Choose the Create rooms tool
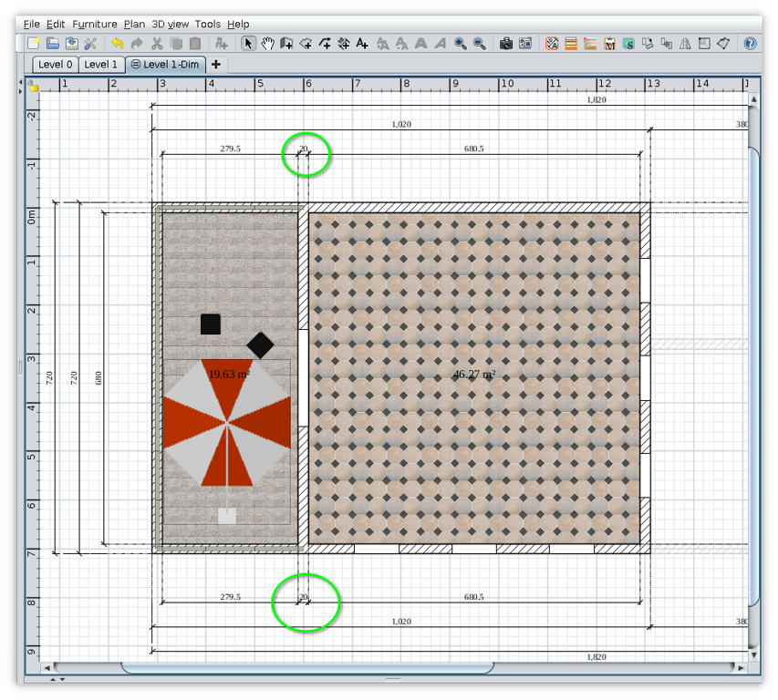The image size is (778, 700). pyautogui.click(x=306, y=44)
